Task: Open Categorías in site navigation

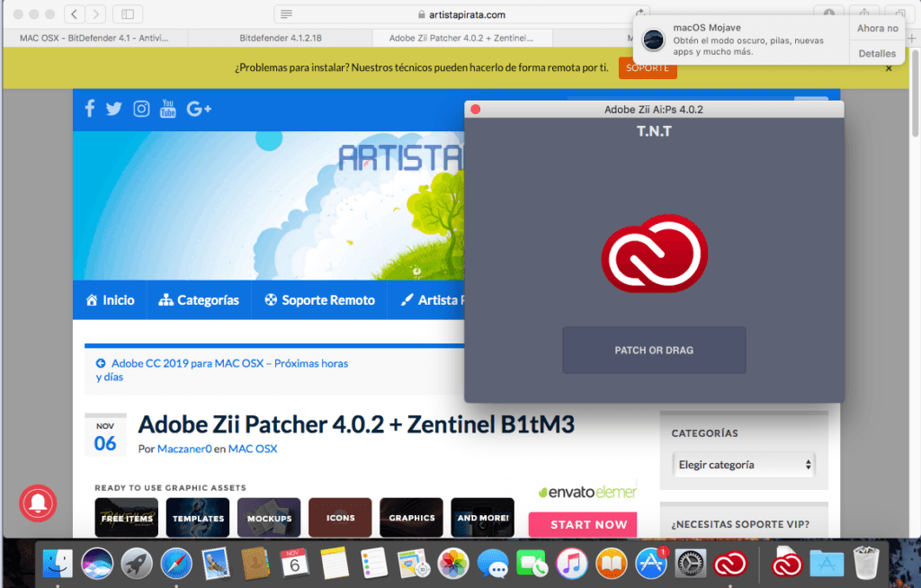Action: pyautogui.click(x=199, y=300)
